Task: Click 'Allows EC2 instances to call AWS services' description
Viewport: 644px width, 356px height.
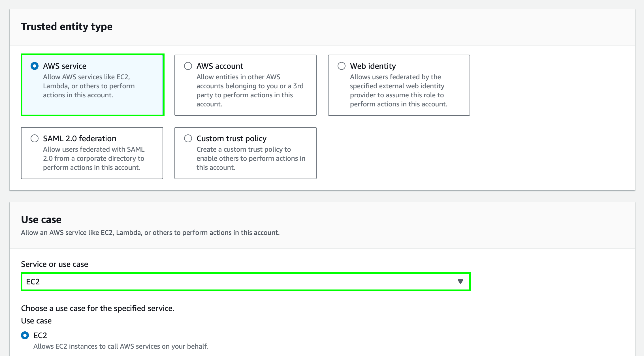Action: pos(121,346)
